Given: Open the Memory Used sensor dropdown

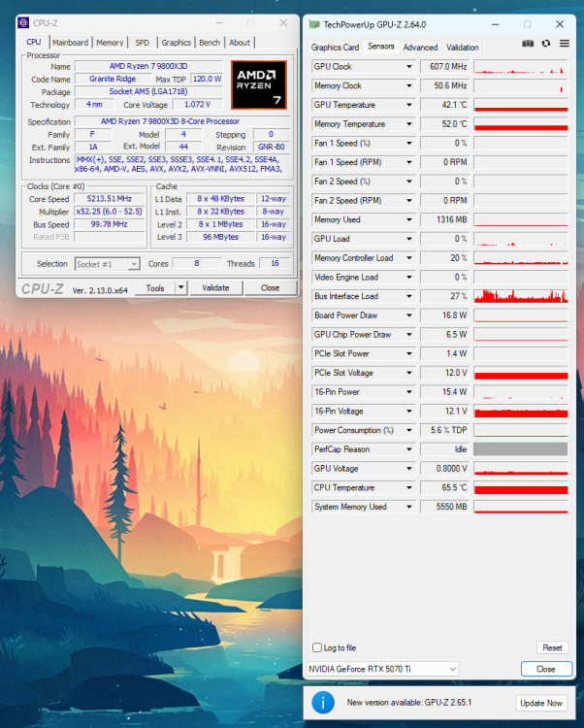Looking at the screenshot, I should (x=409, y=219).
